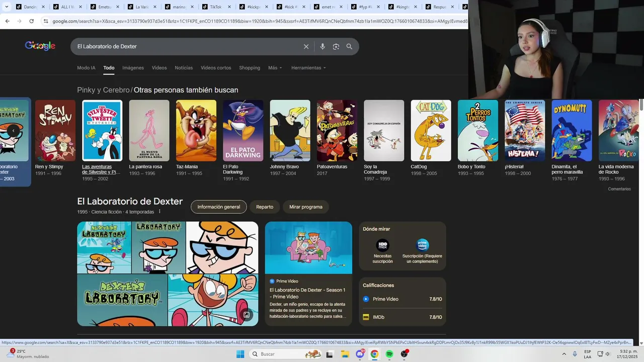
Task: Open Discord from the taskbar
Action: (360, 354)
